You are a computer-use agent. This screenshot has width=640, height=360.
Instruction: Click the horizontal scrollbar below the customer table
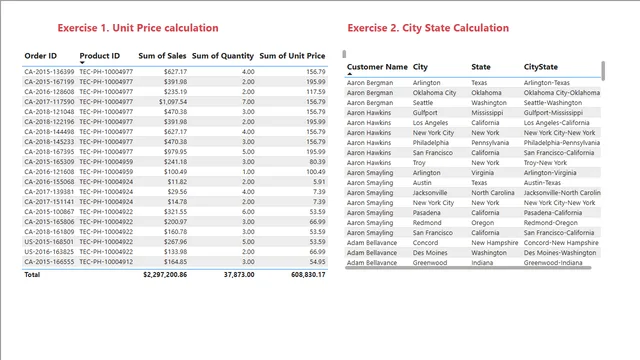click(x=468, y=268)
